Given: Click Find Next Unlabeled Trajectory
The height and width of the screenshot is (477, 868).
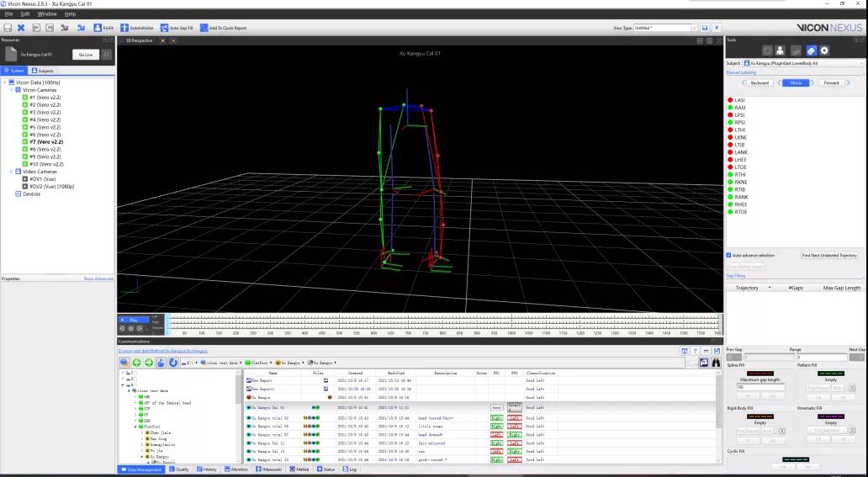Looking at the screenshot, I should [x=829, y=256].
